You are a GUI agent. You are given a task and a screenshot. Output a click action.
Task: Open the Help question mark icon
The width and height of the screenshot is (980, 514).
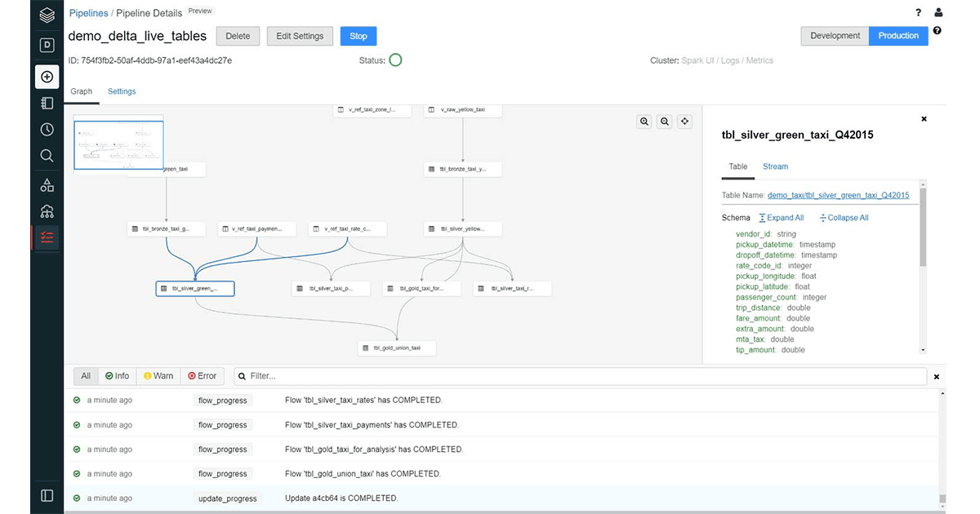[917, 13]
